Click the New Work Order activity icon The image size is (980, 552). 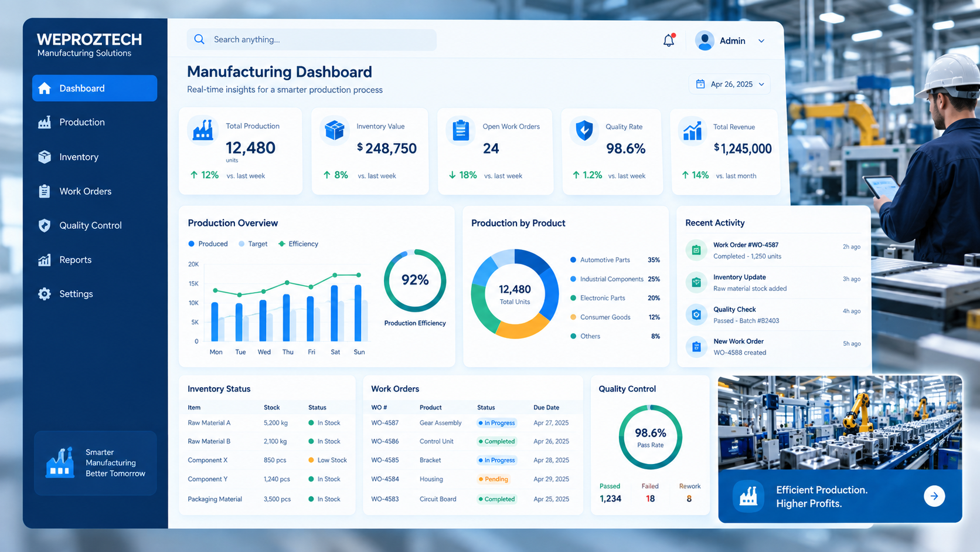[696, 347]
